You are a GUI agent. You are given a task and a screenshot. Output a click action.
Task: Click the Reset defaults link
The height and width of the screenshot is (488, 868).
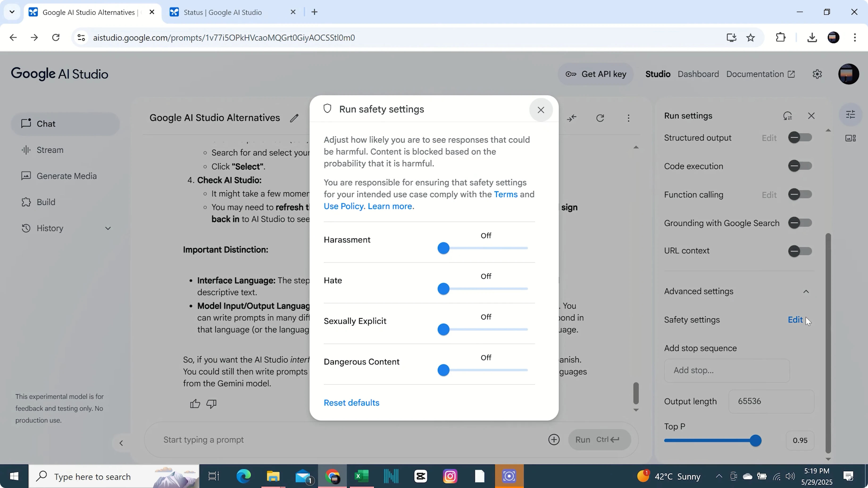coord(351,403)
